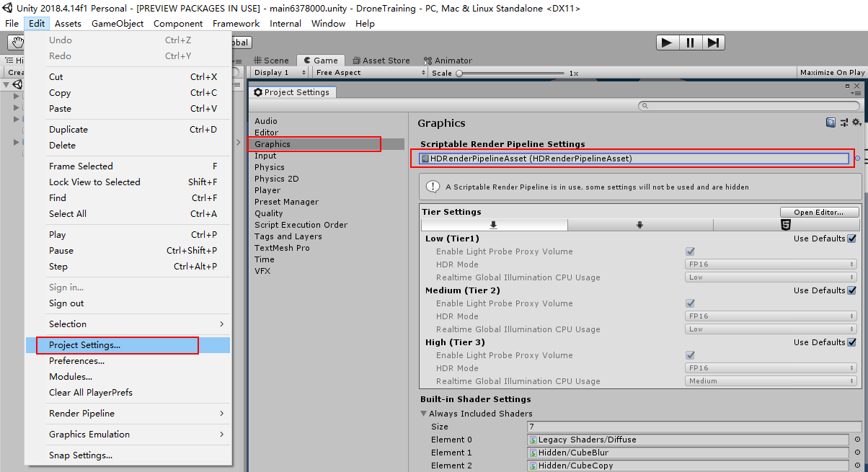
Task: Open HDR Mode dropdown for Medium tier
Action: tap(771, 316)
